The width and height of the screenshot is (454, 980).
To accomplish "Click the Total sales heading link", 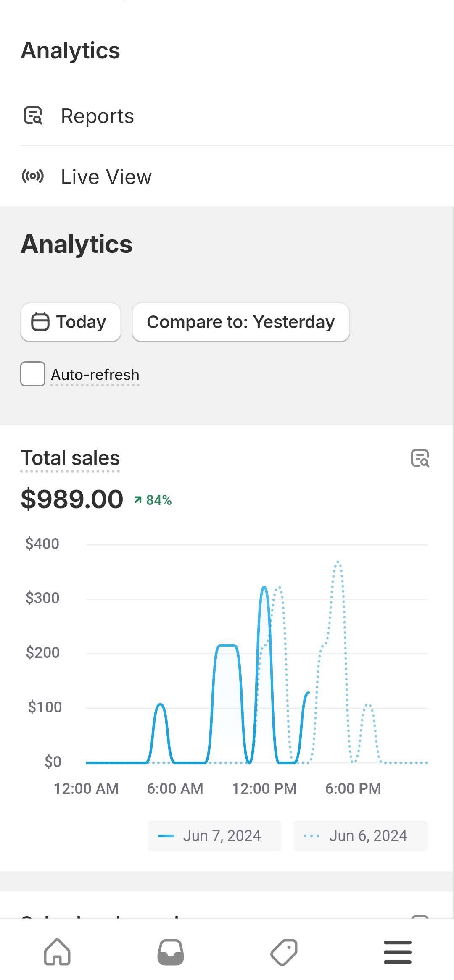I will (70, 458).
